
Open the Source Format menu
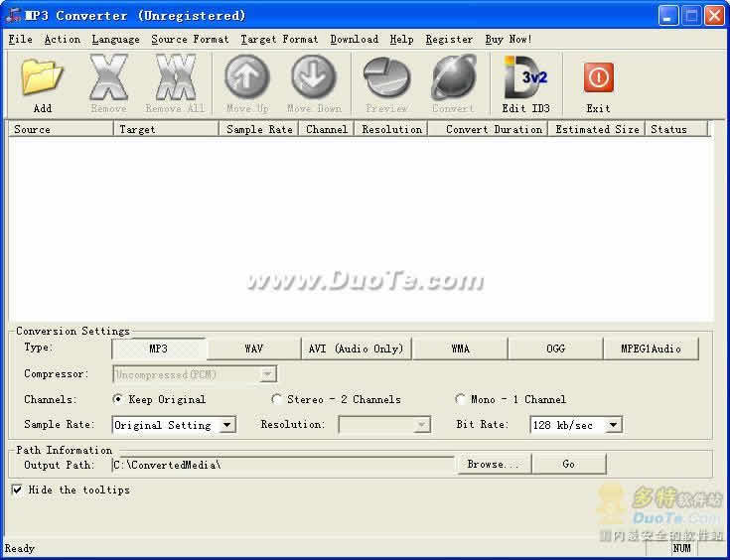pos(190,40)
